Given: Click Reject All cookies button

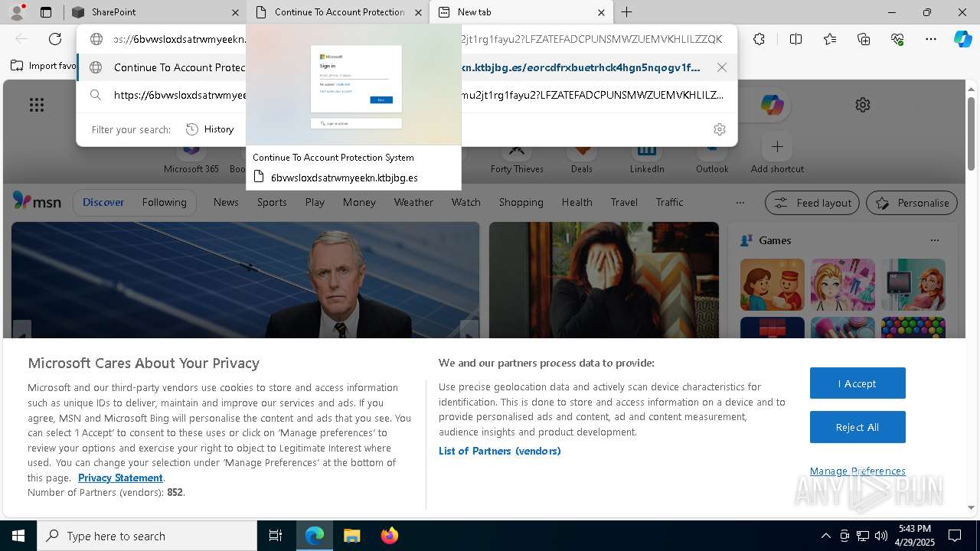Looking at the screenshot, I should [x=857, y=427].
